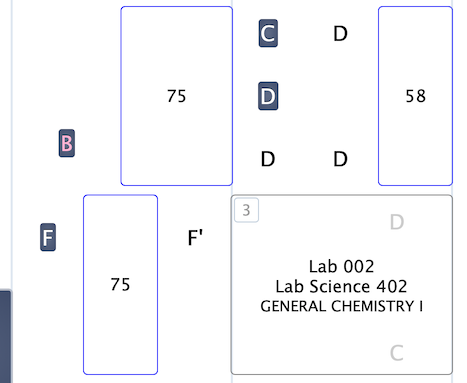Click the Lab Science 402 room text

click(341, 286)
